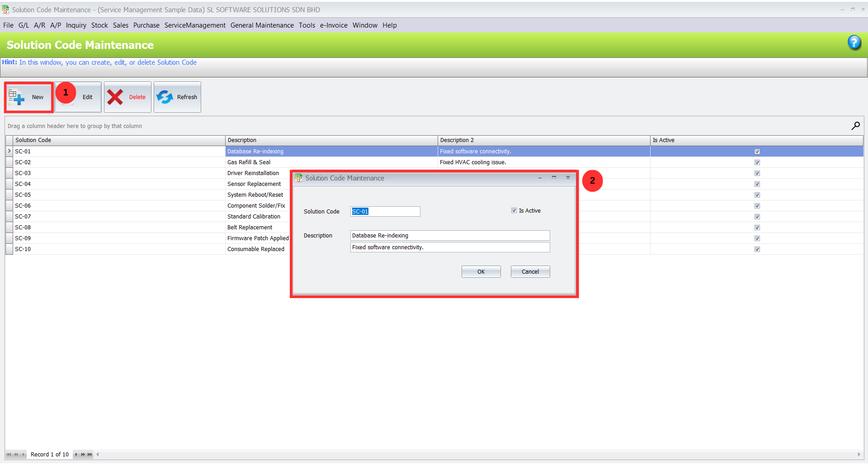Toggle Is Active checkbox for SC-10 row
This screenshot has height=465, width=868.
click(x=757, y=249)
